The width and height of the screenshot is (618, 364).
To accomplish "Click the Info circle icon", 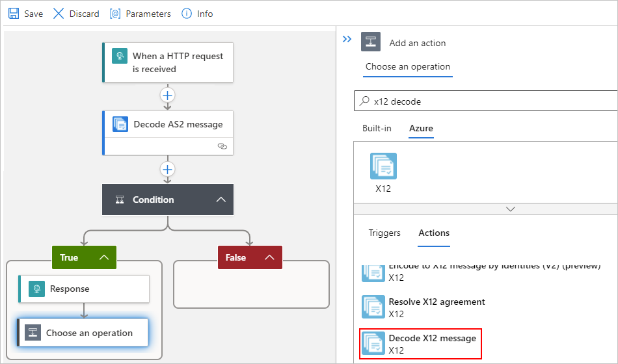I will point(187,14).
